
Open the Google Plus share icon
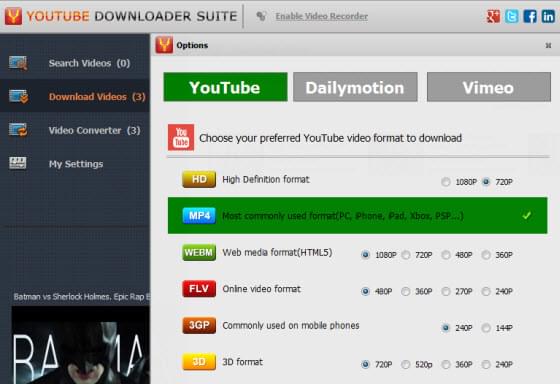coord(493,16)
